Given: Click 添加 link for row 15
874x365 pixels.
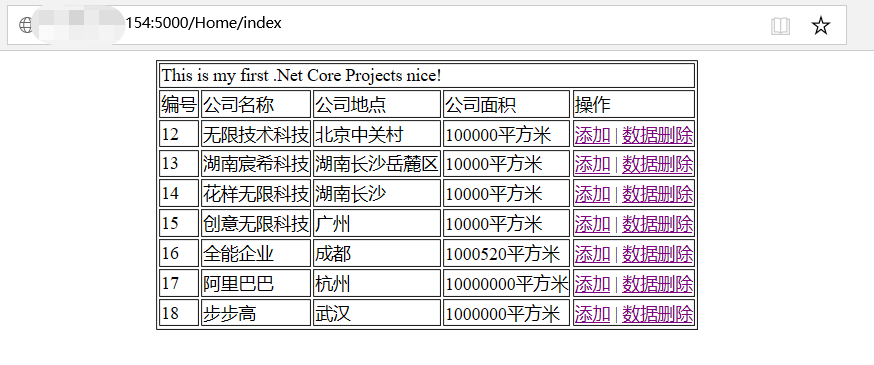Looking at the screenshot, I should click(592, 225).
